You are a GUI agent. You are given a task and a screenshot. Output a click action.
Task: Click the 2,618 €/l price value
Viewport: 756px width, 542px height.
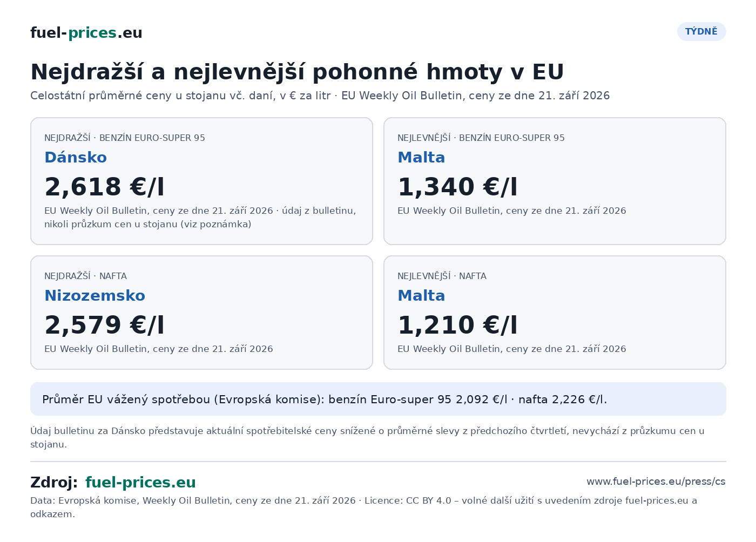coord(104,187)
